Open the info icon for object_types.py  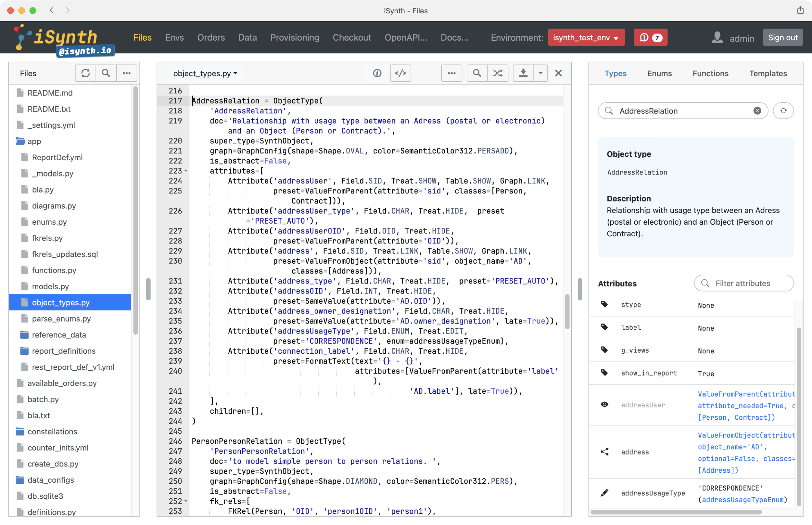click(377, 73)
